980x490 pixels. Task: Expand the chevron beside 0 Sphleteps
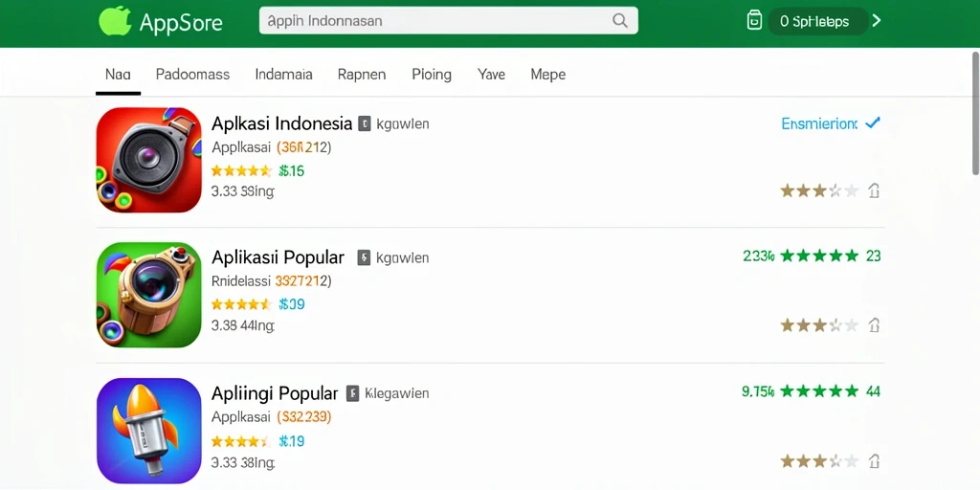877,21
